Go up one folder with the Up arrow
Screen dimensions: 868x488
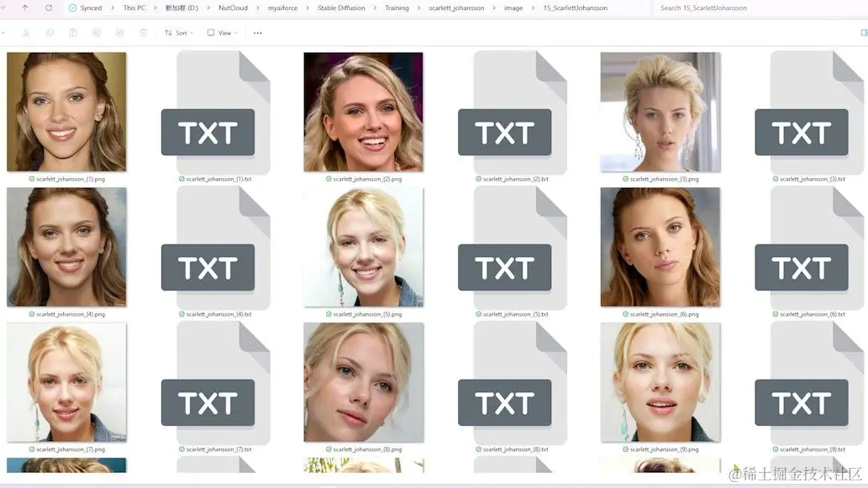tap(25, 8)
